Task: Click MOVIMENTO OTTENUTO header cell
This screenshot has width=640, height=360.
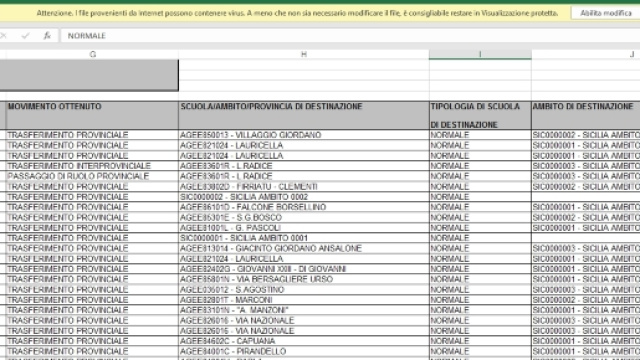Action: pos(92,116)
